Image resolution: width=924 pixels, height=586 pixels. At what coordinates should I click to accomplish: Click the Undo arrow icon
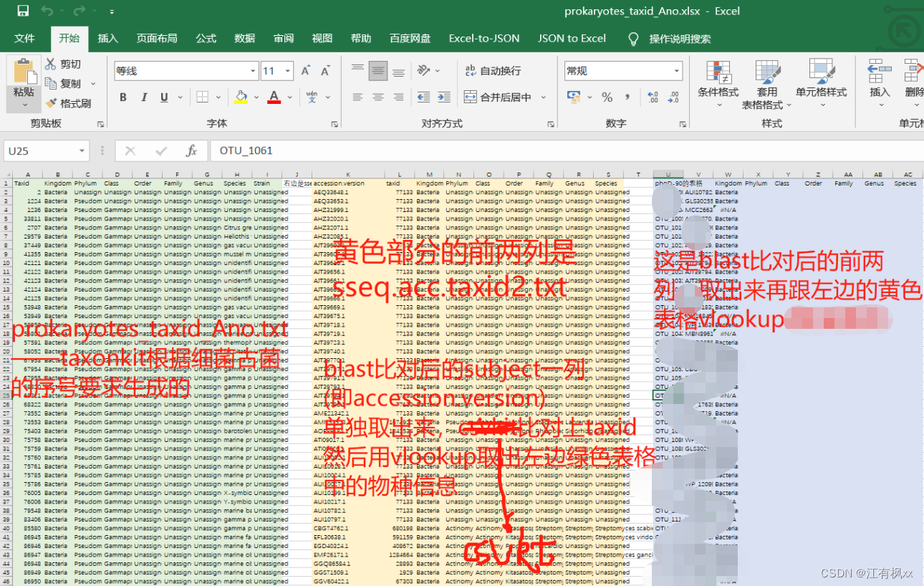pos(47,11)
